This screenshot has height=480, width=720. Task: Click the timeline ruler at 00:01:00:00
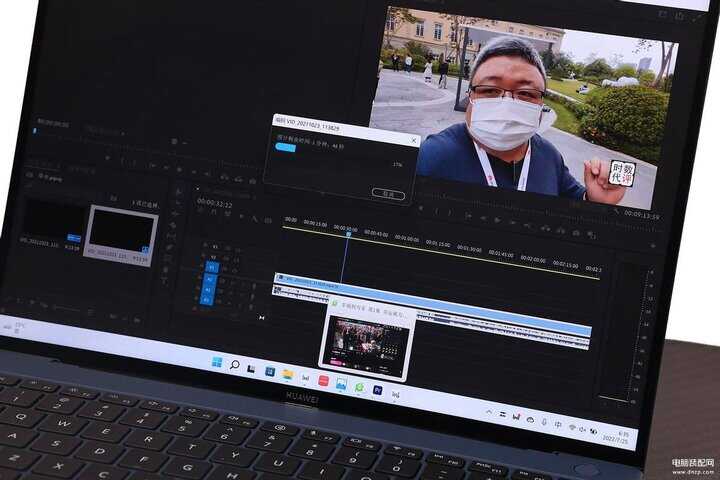tap(406, 238)
